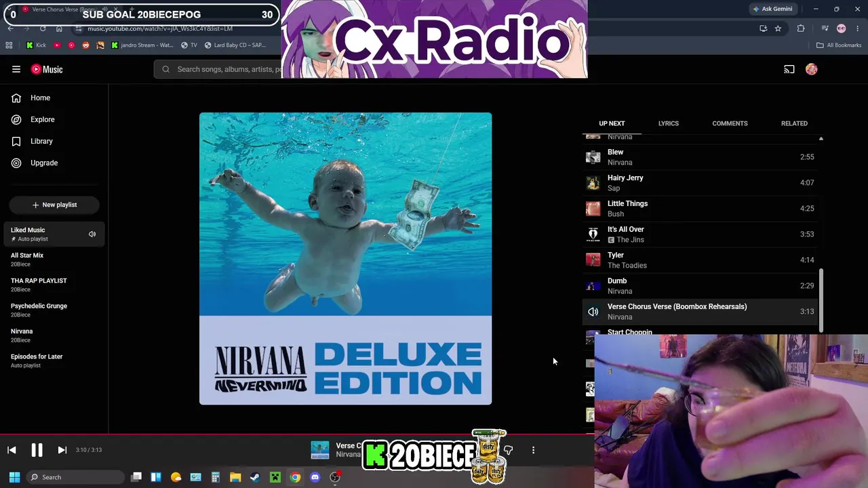868x488 pixels.
Task: Open the Nirvana playlist in the sidebar
Action: (54, 335)
